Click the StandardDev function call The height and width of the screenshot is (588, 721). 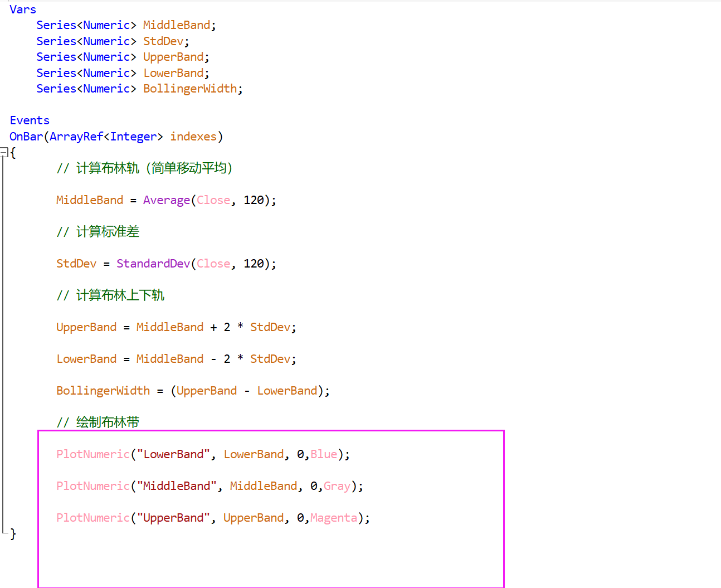tap(153, 264)
